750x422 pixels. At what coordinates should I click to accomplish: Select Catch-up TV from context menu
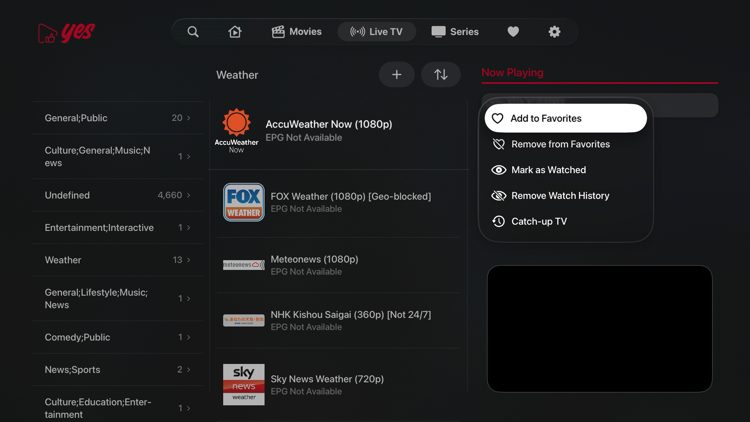click(x=539, y=222)
